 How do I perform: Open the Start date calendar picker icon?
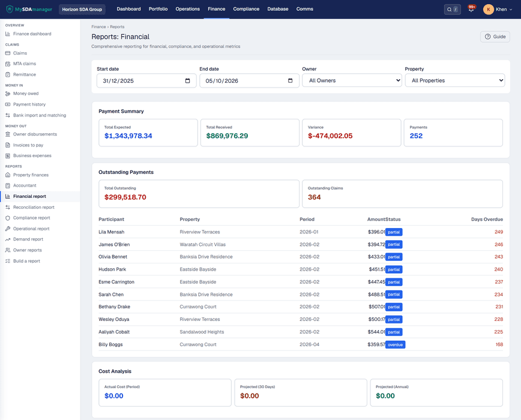(x=187, y=80)
